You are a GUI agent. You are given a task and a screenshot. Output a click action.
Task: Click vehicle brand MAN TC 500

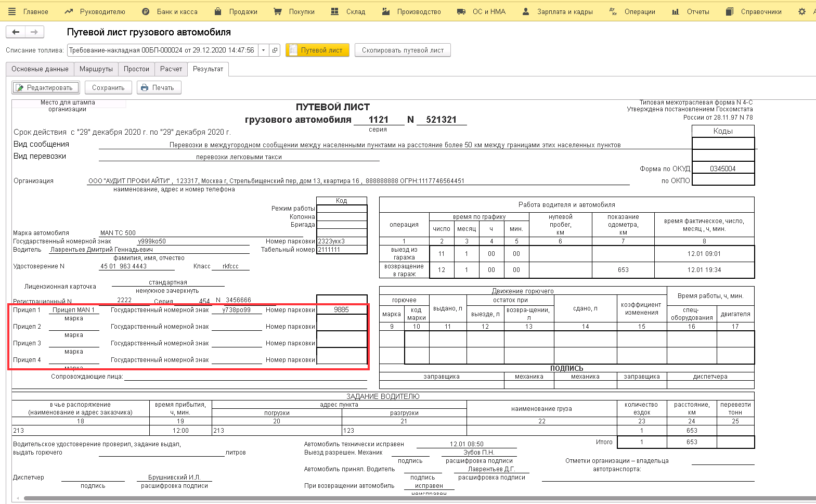click(x=118, y=233)
